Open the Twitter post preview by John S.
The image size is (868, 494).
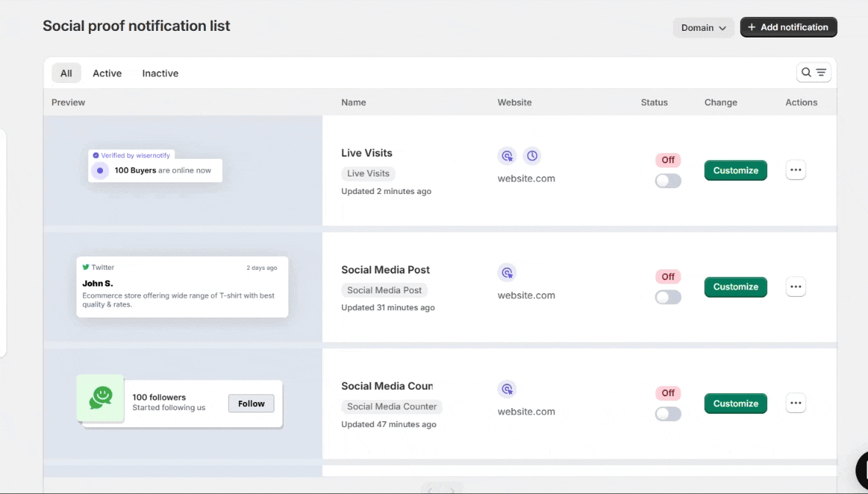tap(182, 287)
